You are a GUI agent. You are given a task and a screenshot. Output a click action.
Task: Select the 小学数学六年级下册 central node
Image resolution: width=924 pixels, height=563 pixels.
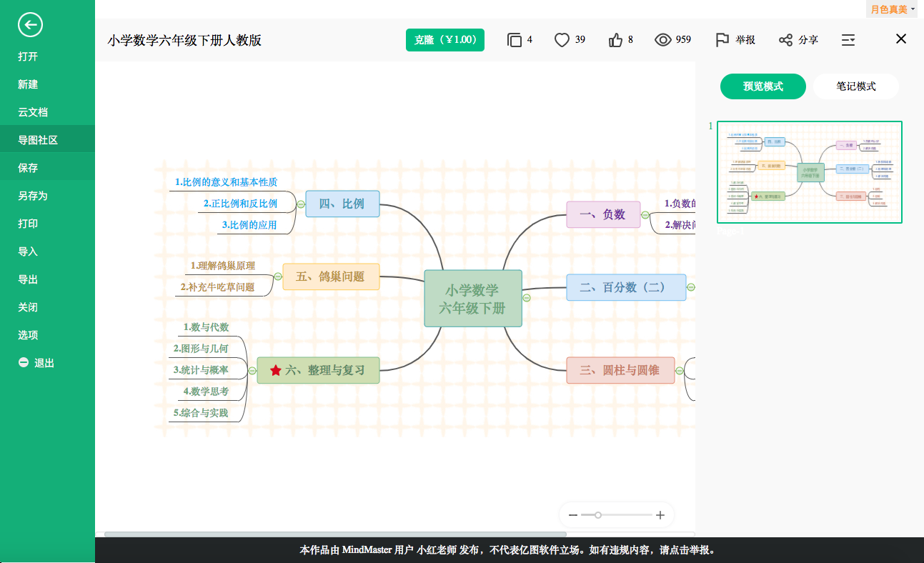[473, 299]
